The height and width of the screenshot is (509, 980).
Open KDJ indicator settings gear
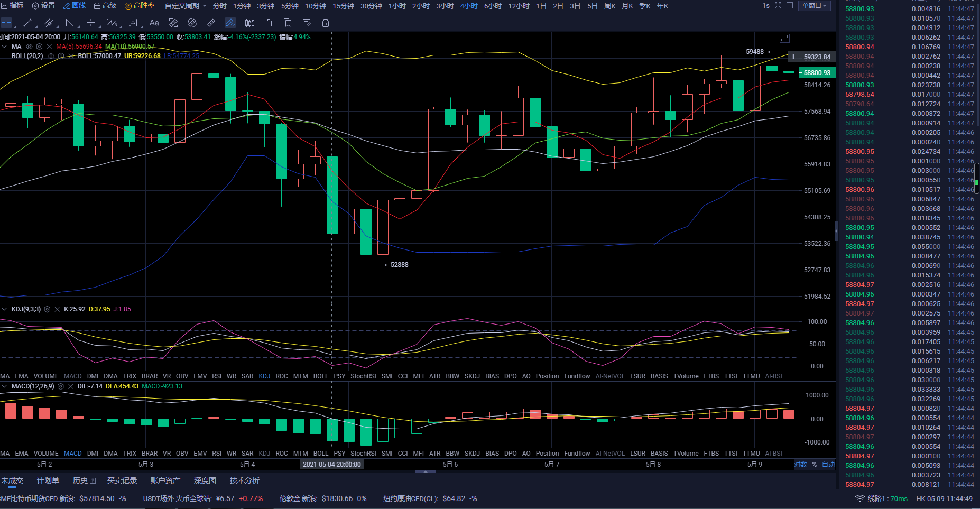(x=47, y=309)
